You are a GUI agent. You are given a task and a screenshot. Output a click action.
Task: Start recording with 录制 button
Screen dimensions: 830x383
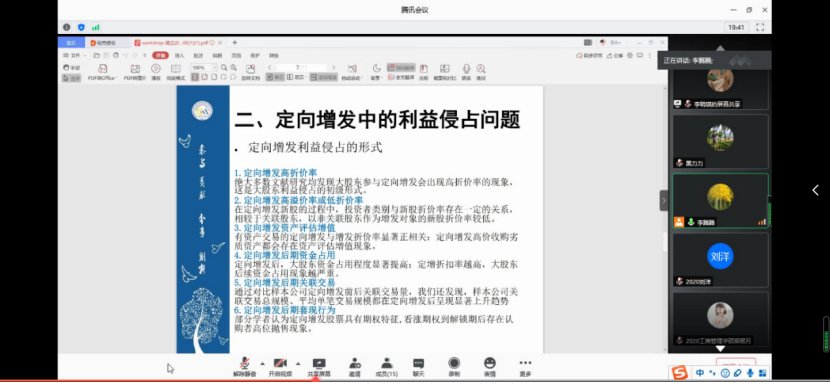(454, 367)
